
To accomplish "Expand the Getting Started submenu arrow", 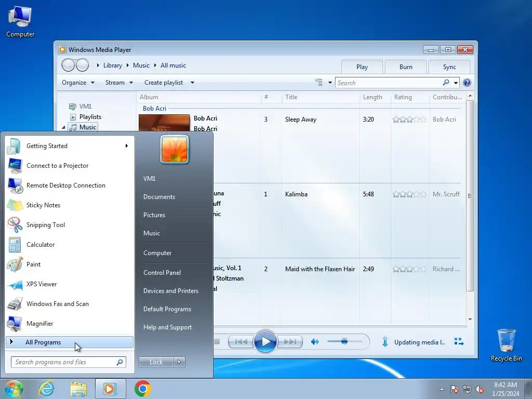I will (127, 146).
